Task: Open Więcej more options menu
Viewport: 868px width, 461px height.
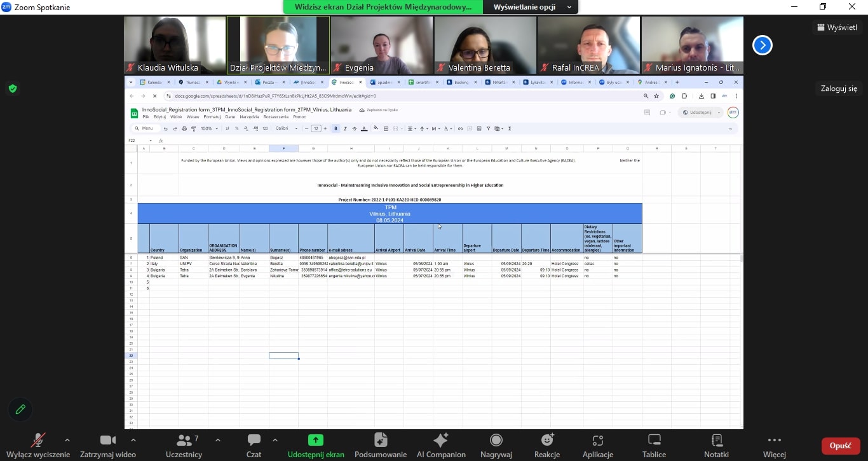Action: [774, 445]
